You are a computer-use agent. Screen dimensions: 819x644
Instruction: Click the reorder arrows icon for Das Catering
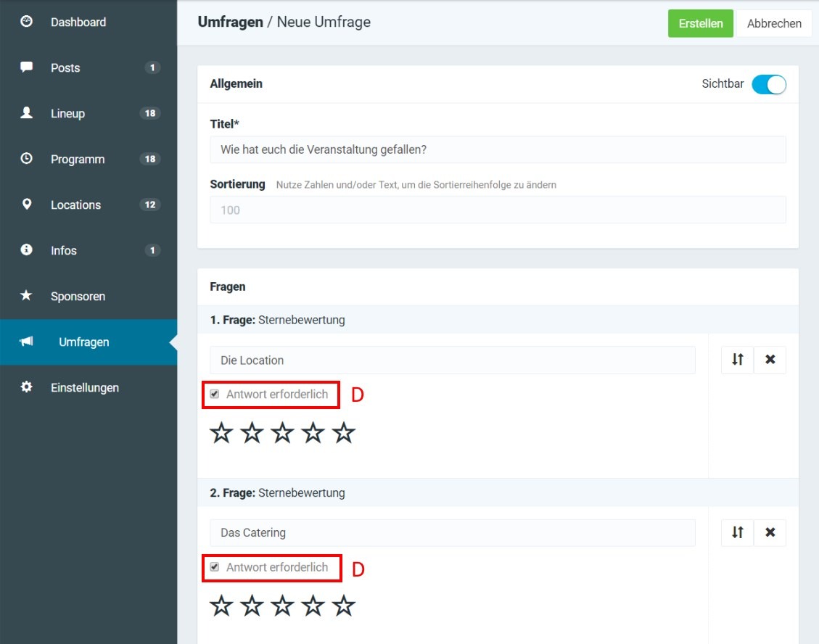737,532
